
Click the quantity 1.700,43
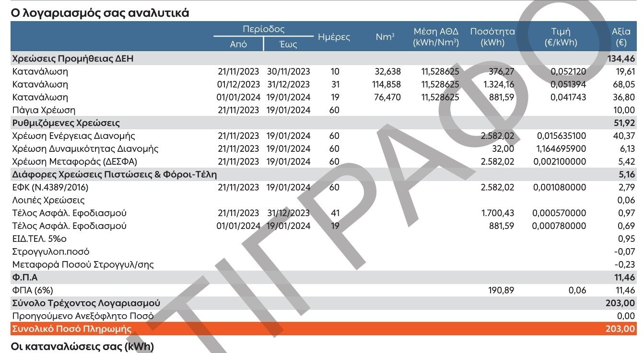497,213
